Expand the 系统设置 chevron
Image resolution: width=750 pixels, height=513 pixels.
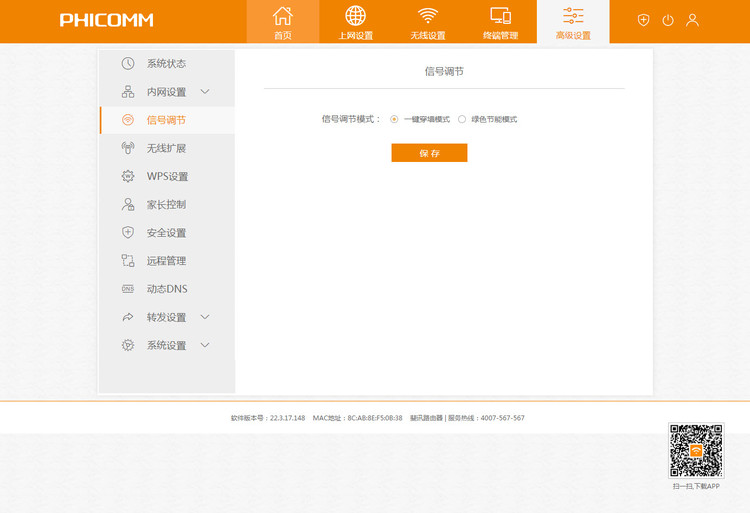click(x=205, y=345)
